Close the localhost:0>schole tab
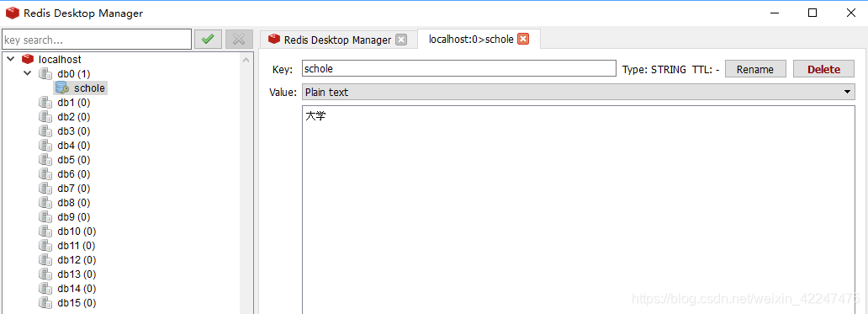The image size is (868, 314). (x=522, y=40)
